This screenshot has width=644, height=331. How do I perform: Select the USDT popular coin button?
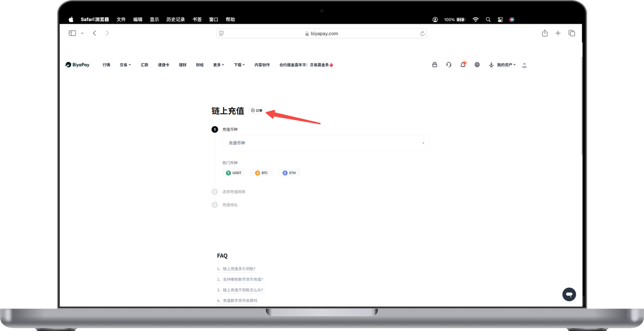pos(234,173)
